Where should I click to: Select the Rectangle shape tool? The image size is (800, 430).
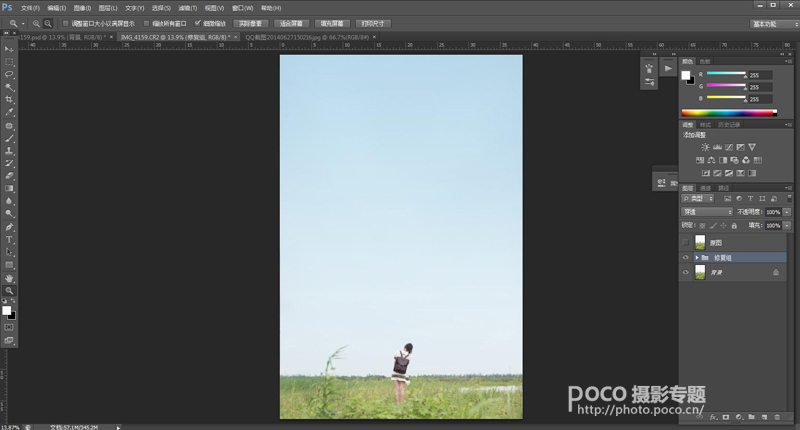pyautogui.click(x=9, y=265)
